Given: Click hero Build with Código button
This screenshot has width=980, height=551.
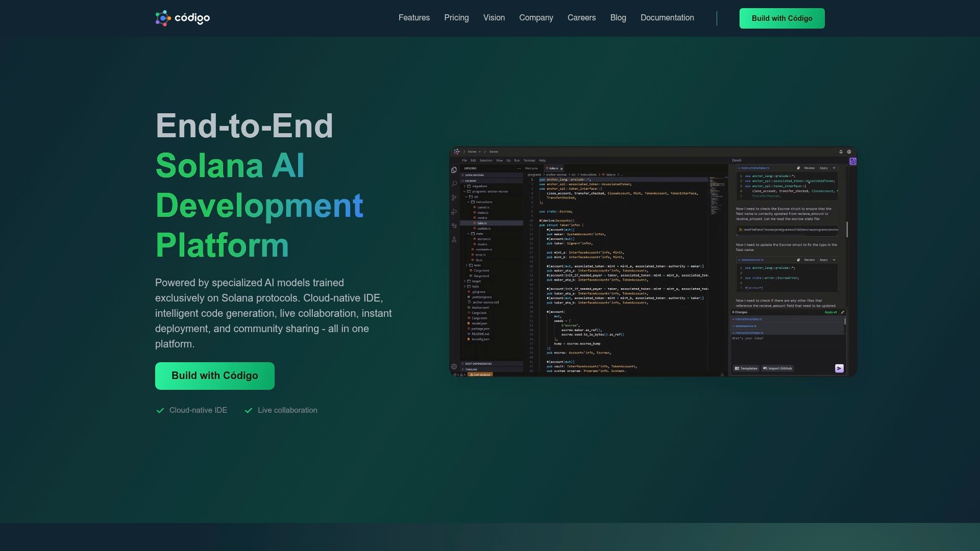Looking at the screenshot, I should tap(215, 376).
